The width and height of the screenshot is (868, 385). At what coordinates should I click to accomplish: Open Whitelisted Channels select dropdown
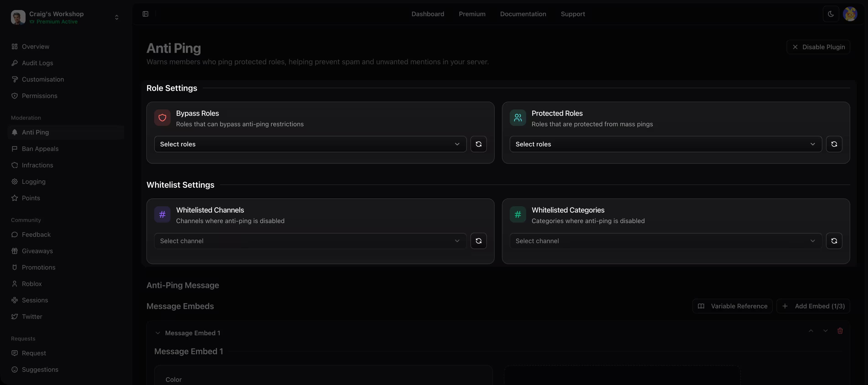pyautogui.click(x=310, y=241)
